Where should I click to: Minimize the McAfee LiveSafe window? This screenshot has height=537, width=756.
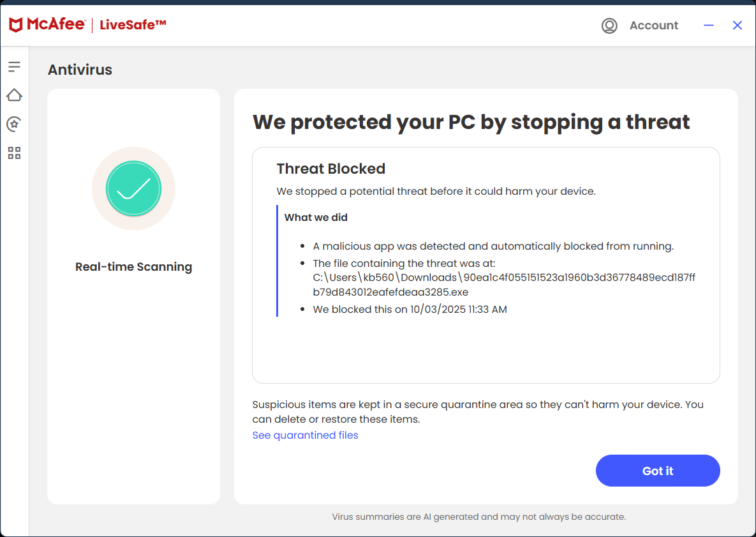pos(709,26)
